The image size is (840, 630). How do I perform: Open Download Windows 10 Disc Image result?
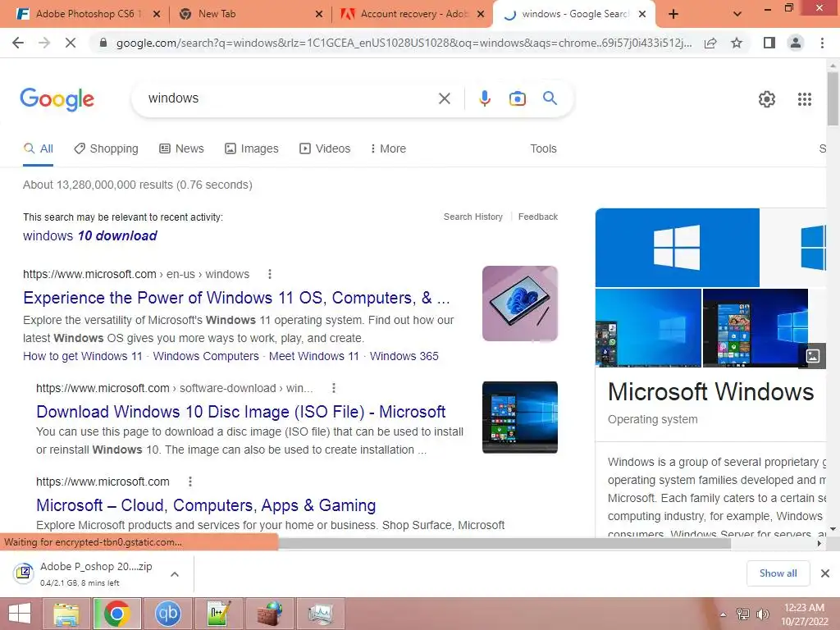[240, 412]
